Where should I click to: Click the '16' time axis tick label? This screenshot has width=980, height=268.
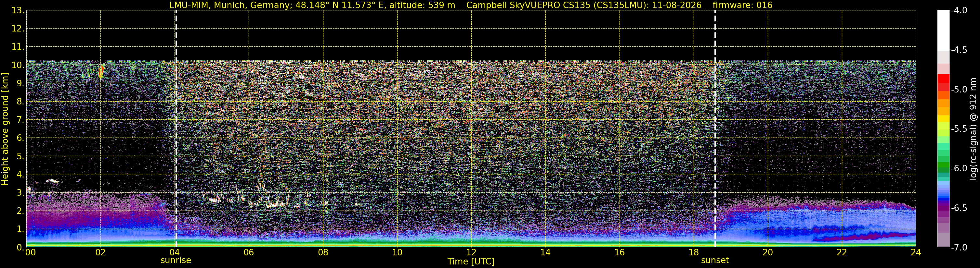[x=620, y=252]
